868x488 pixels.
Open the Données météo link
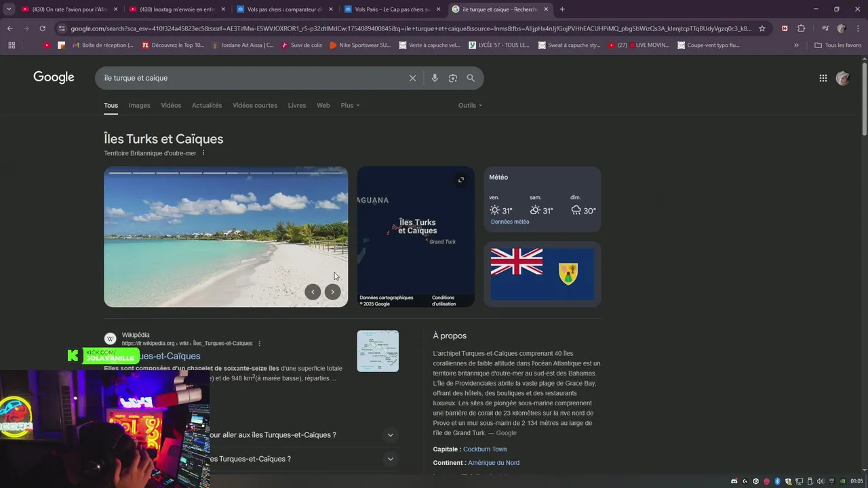[510, 222]
